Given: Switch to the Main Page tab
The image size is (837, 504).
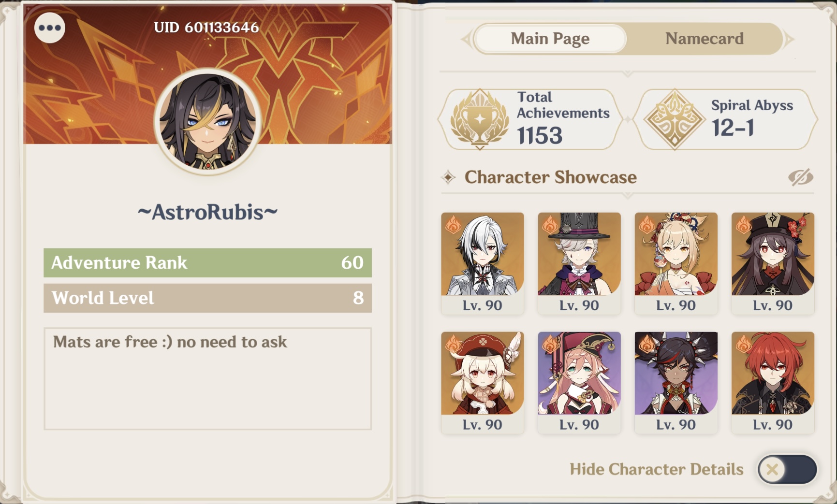Looking at the screenshot, I should pos(550,39).
